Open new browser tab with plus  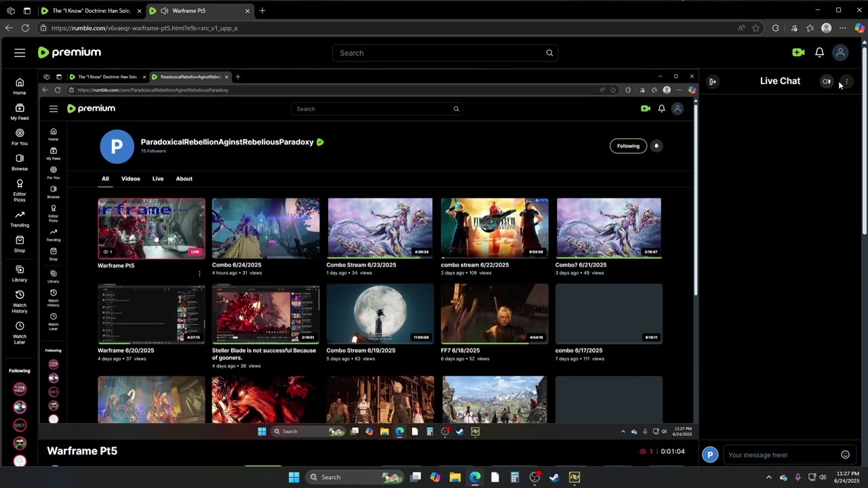click(x=262, y=11)
